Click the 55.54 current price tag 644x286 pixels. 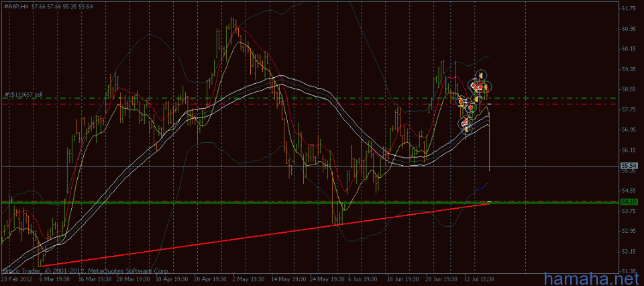point(629,165)
